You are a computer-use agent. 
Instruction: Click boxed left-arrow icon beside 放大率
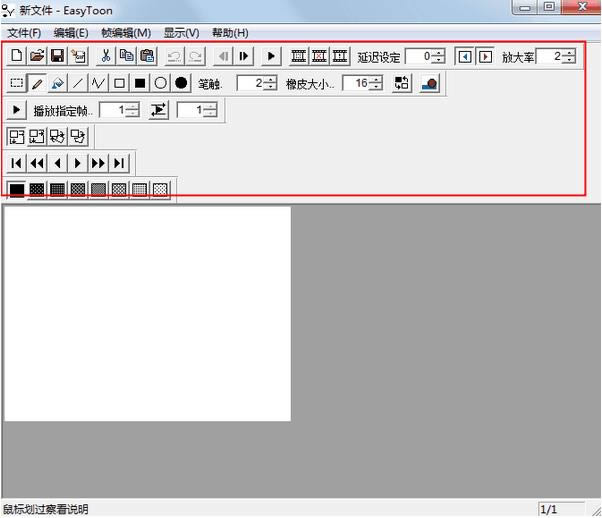pyautogui.click(x=465, y=57)
